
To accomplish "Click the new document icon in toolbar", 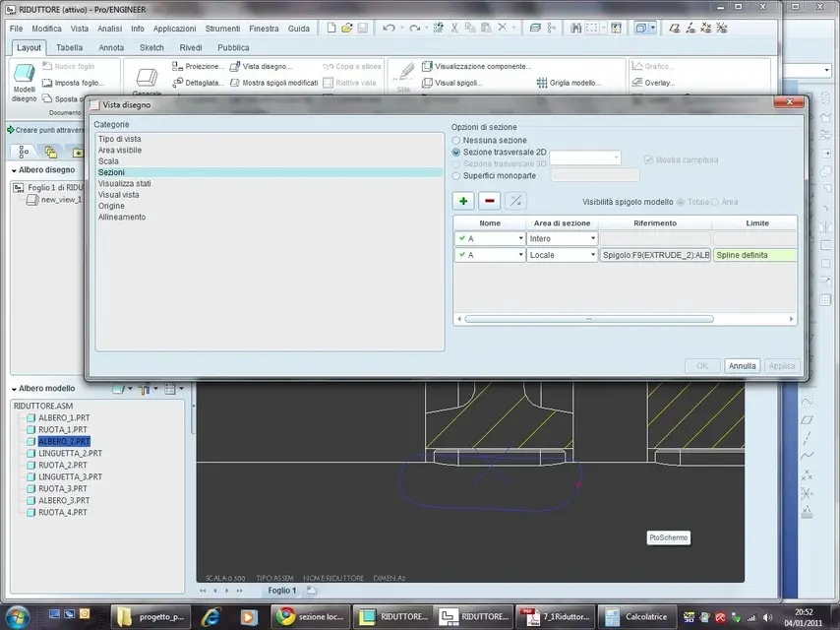I will click(x=331, y=28).
